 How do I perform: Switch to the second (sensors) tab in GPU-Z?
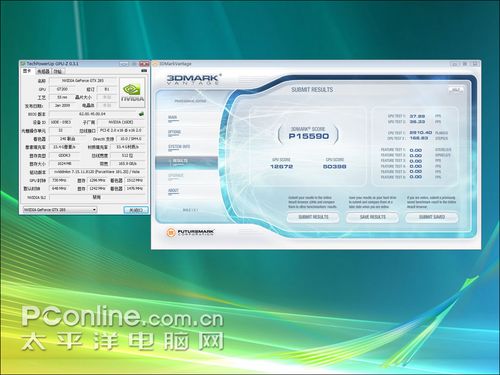click(x=43, y=71)
